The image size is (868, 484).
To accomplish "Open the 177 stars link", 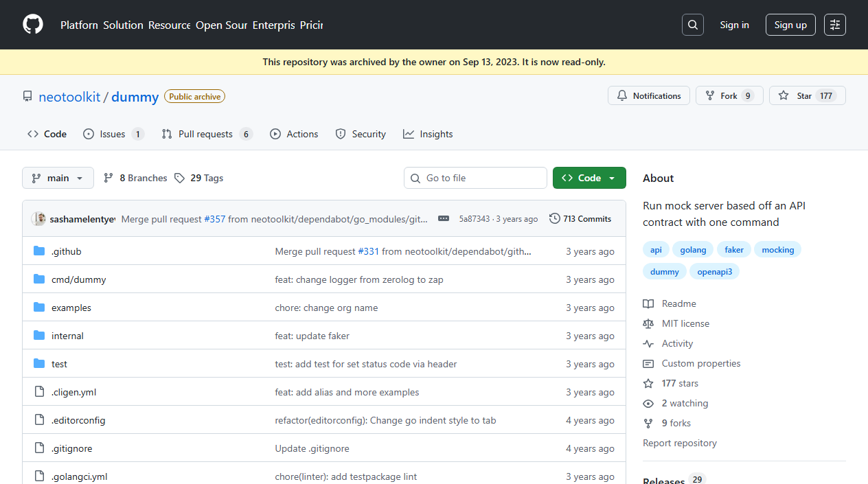I will [671, 383].
